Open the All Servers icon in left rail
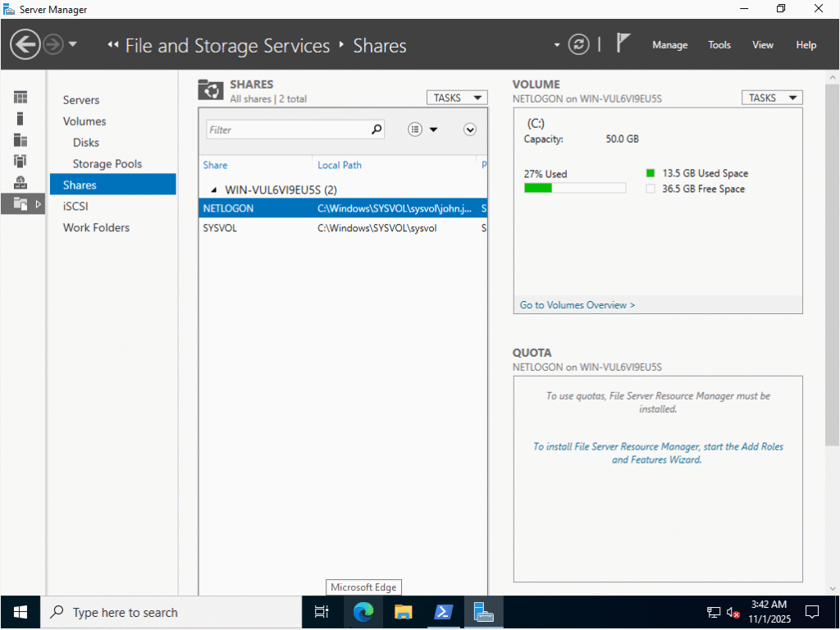 [21, 140]
